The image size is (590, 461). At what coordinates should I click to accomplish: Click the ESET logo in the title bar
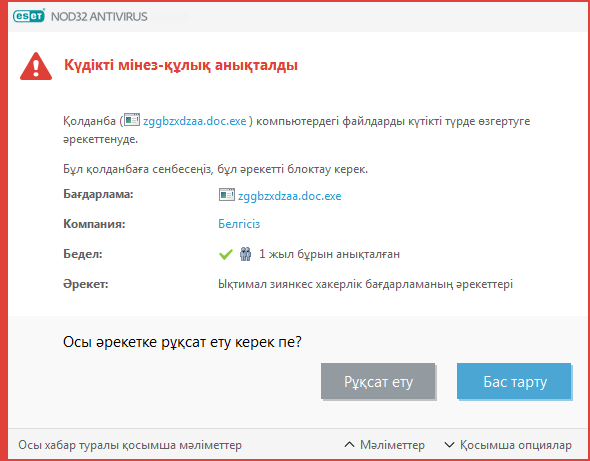(29, 16)
